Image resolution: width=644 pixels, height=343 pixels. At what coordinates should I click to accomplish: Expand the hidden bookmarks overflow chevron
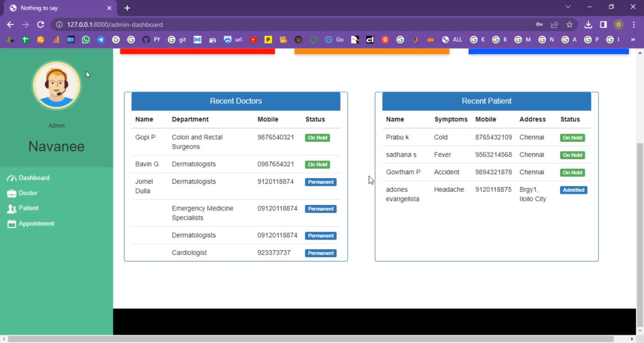tap(632, 39)
